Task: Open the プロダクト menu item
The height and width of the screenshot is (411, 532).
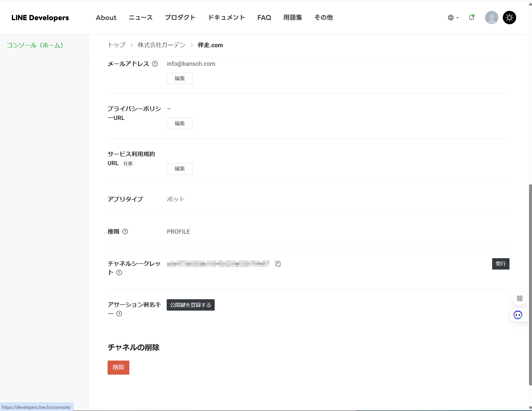Action: (180, 18)
